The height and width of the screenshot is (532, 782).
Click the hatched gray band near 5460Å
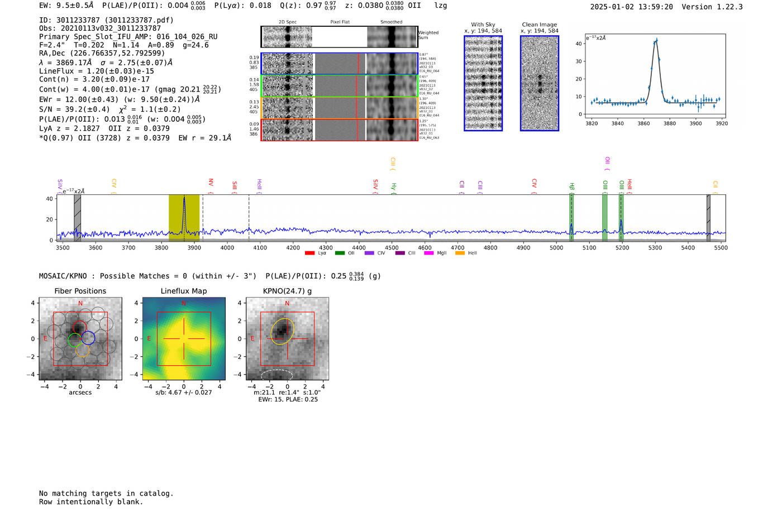pyautogui.click(x=708, y=218)
